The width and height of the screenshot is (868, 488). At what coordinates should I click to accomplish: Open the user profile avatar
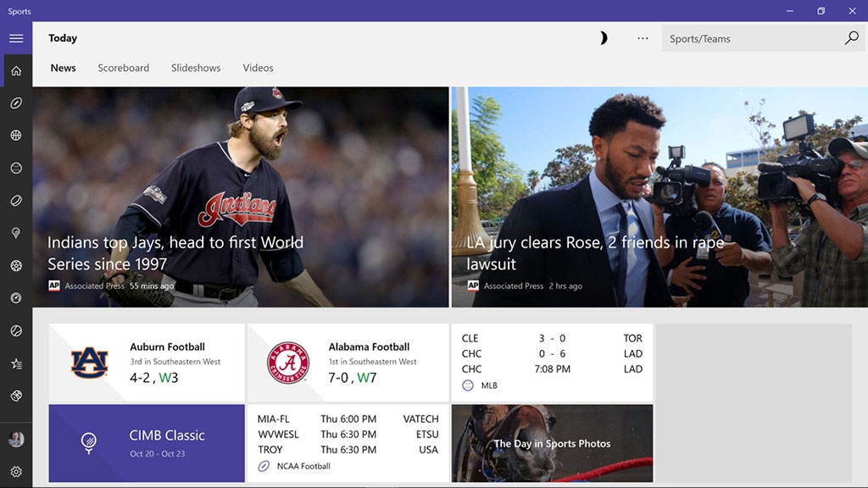pos(16,440)
